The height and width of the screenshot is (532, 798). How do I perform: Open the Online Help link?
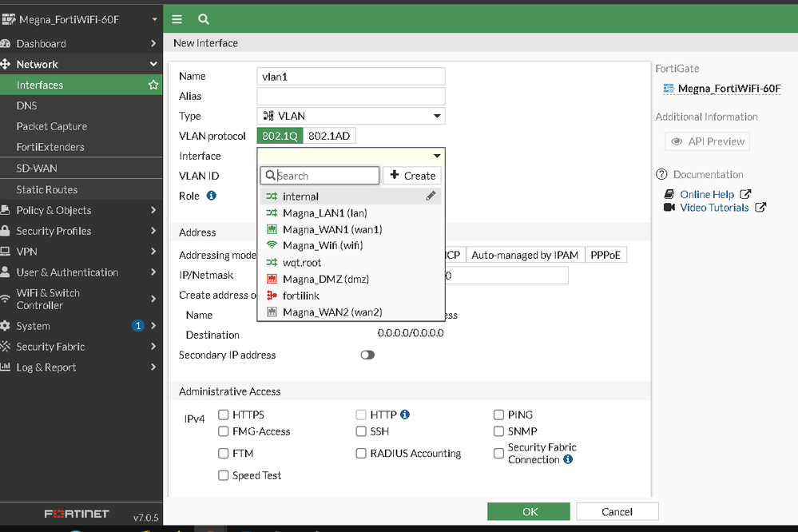coord(706,194)
